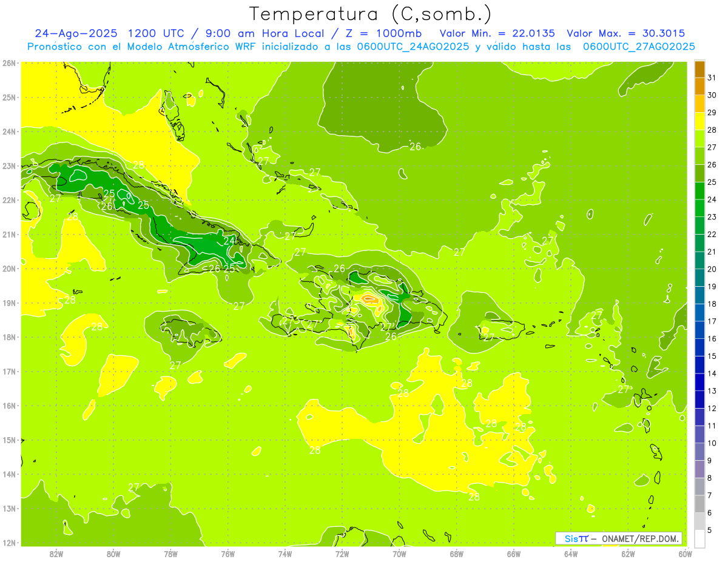Click the colorbar legend label 30
This screenshot has width=728, height=562.
click(x=712, y=95)
